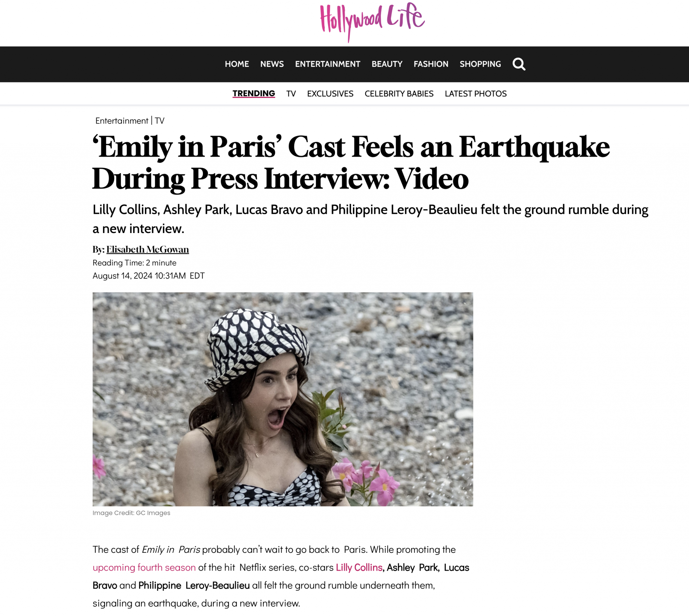The width and height of the screenshot is (689, 616).
Task: Open the BEAUTY section
Action: 387,64
